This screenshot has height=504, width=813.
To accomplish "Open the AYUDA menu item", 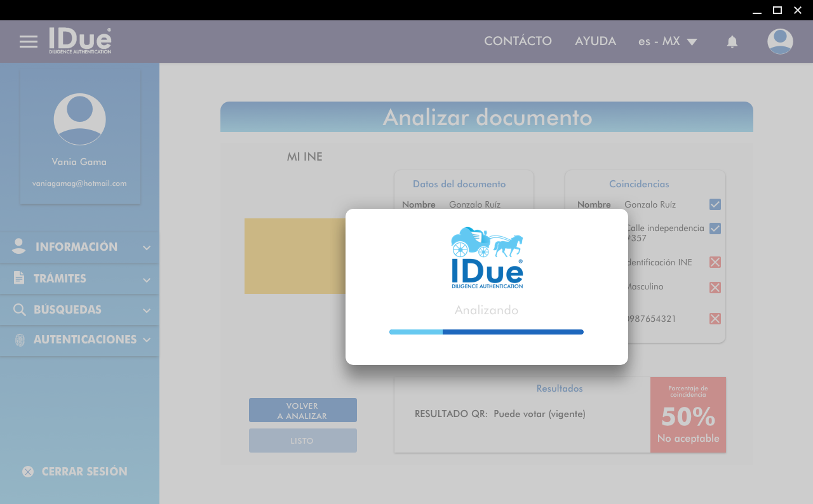I will (595, 41).
